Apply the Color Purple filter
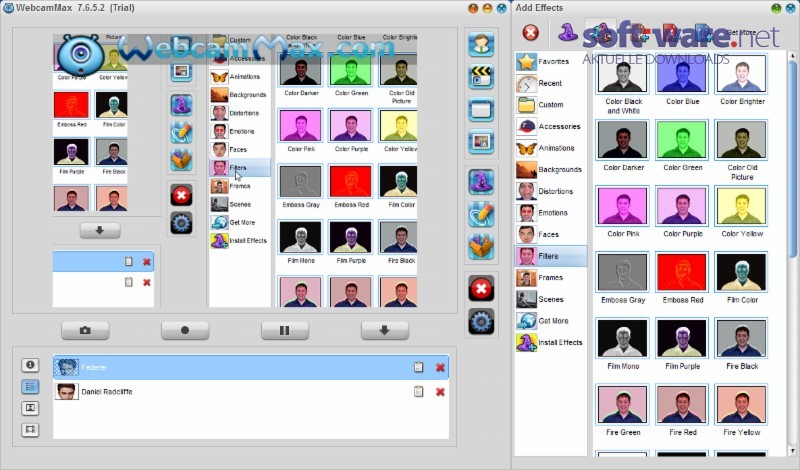 tap(682, 206)
